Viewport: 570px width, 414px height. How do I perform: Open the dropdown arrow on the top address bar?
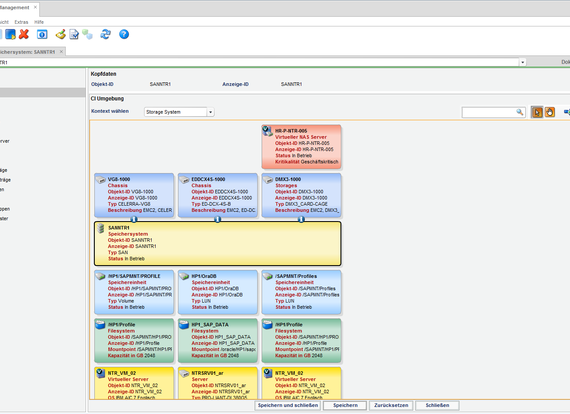[x=522, y=63]
